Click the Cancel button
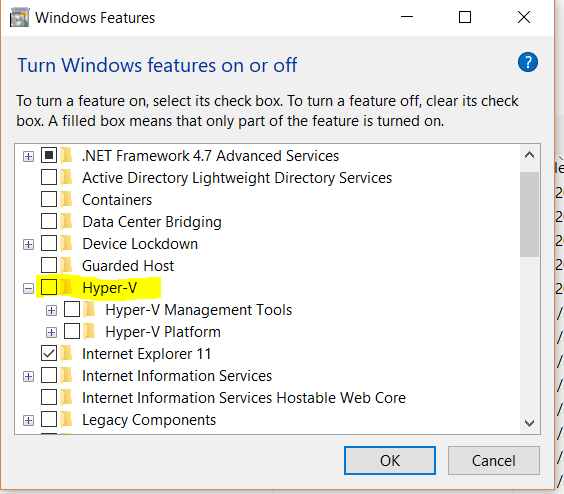The image size is (564, 494). tap(494, 460)
